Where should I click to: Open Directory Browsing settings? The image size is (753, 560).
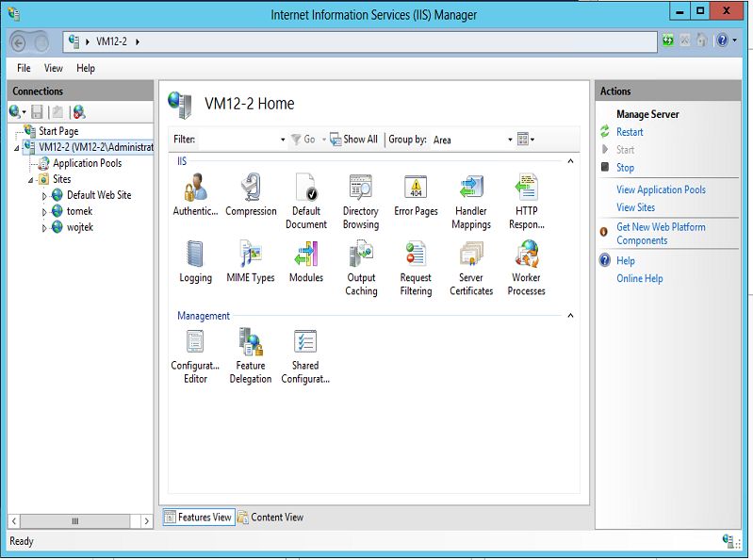click(x=361, y=201)
